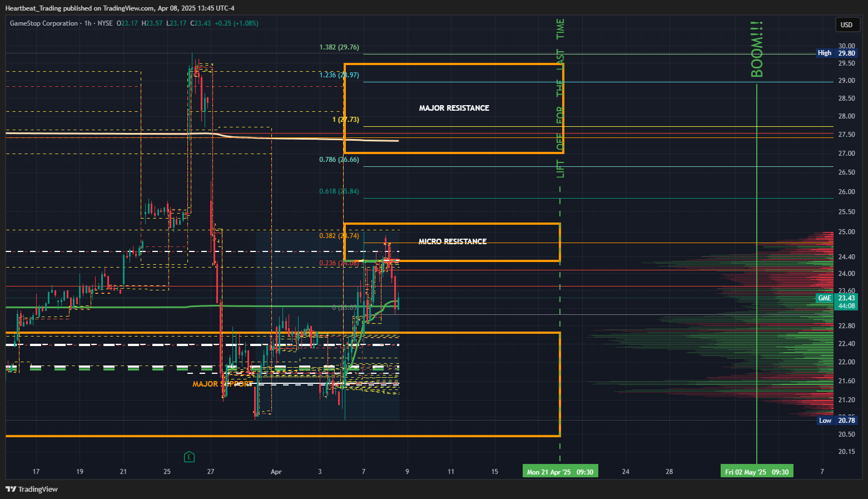
Task: Click the 17 date on time axis
Action: click(36, 472)
